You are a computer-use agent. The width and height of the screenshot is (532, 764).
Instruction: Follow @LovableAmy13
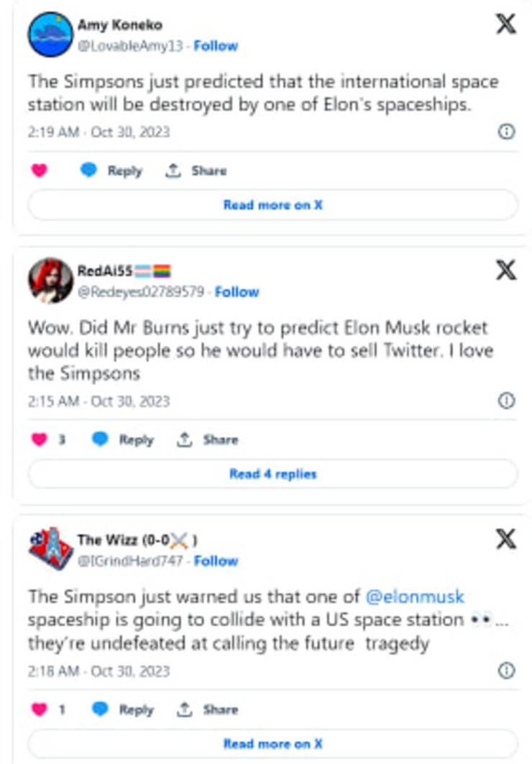[216, 46]
